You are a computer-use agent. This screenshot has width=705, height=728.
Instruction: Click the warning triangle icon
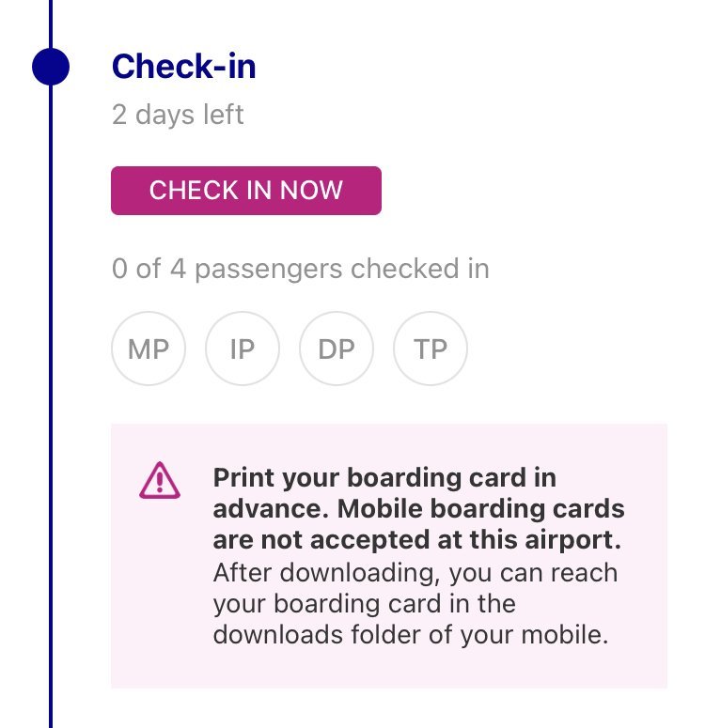tap(159, 481)
